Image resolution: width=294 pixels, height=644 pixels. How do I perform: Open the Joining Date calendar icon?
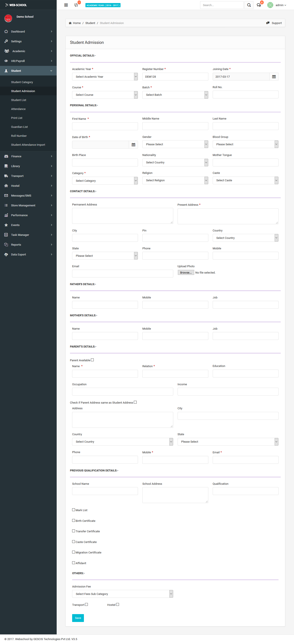point(274,77)
